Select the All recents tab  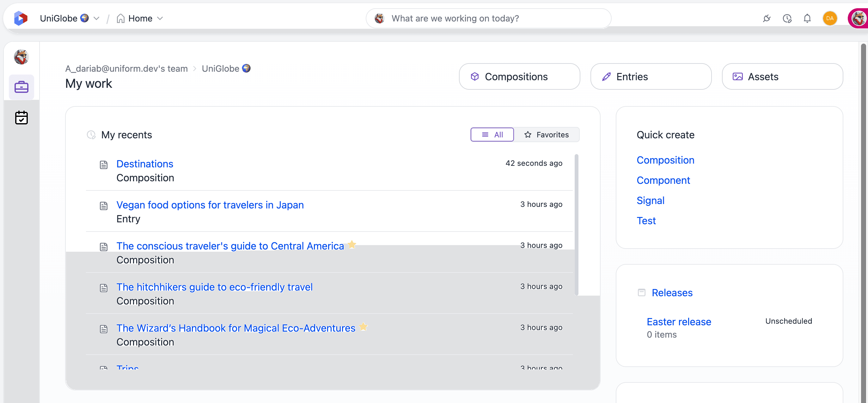(x=492, y=135)
